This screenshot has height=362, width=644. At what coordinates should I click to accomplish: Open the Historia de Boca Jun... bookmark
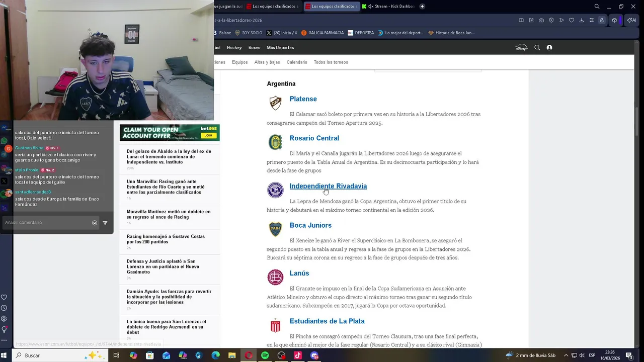tap(451, 33)
